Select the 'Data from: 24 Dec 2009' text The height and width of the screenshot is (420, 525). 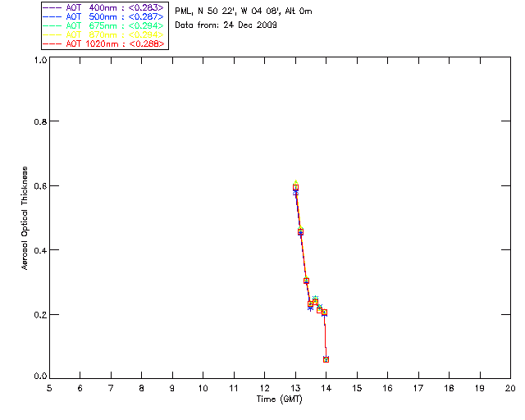(x=226, y=25)
